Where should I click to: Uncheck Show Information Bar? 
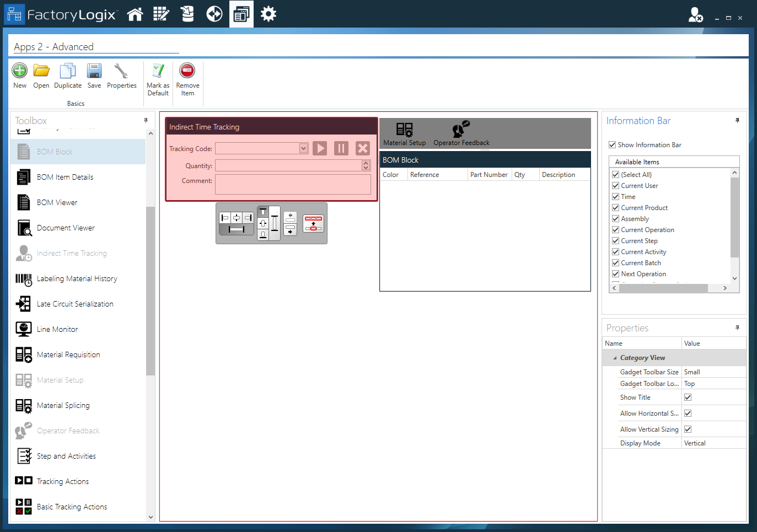pos(613,144)
